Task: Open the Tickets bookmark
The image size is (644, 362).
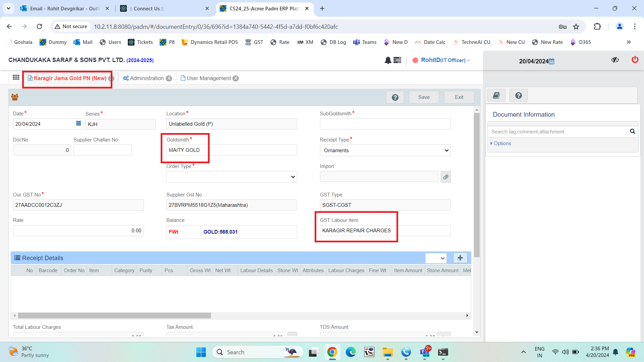Action: point(140,42)
